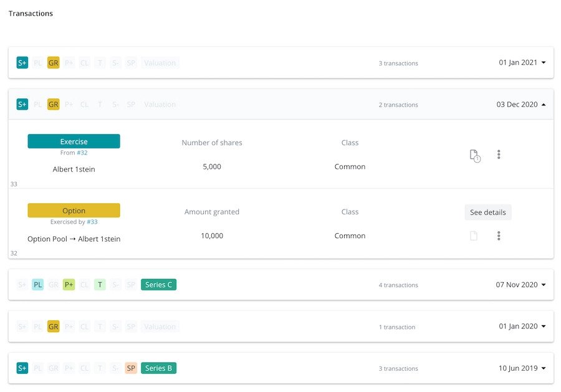Open the kebab menu for the Exercise transaction
561x392 pixels.
pos(499,154)
